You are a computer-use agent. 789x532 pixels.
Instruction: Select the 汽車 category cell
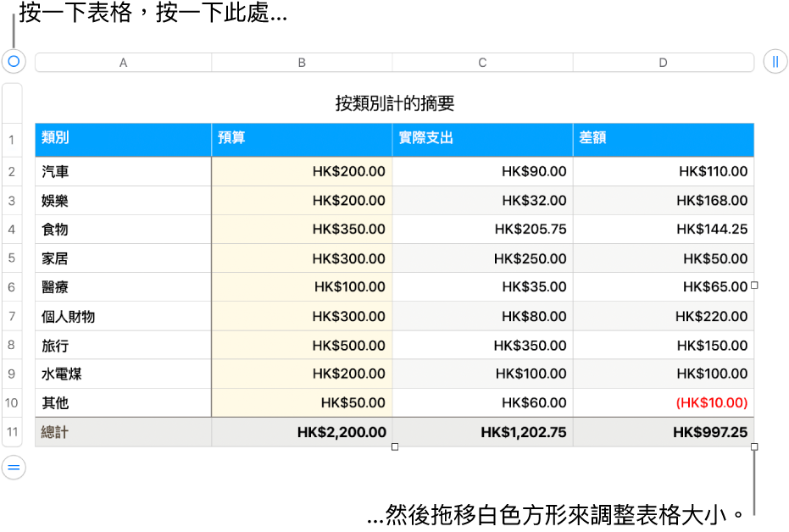(x=123, y=171)
